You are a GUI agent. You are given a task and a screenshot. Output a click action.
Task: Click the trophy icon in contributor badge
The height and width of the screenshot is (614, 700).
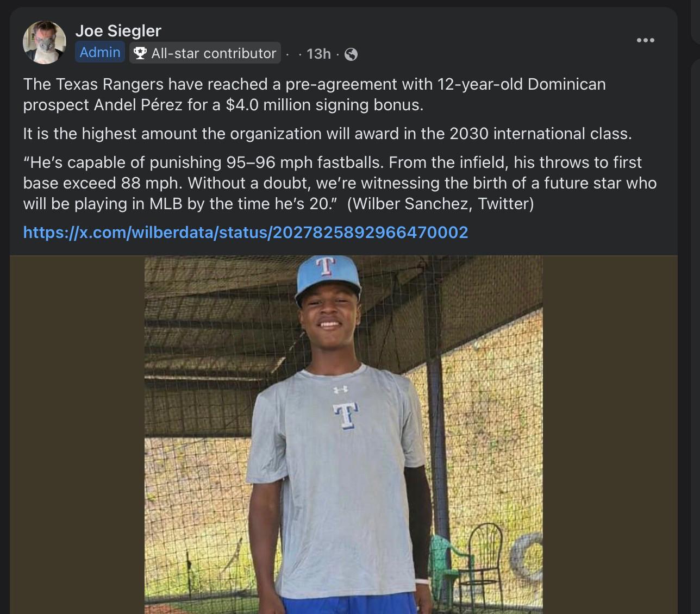click(x=140, y=53)
